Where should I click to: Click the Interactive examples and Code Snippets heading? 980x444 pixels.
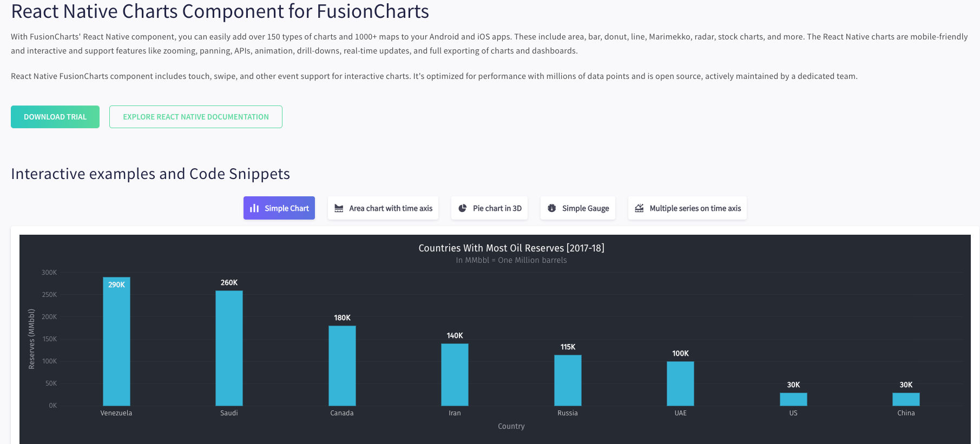coord(150,174)
